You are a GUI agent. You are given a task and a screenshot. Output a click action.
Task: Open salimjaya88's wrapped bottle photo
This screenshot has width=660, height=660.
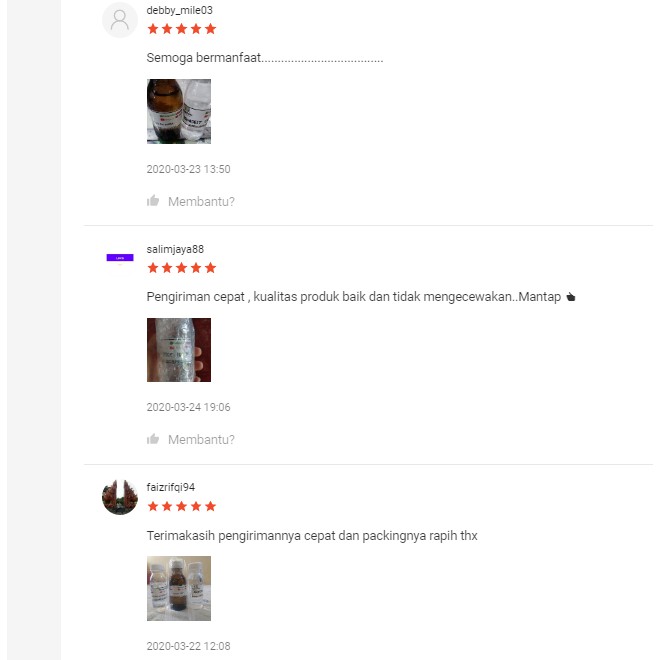pyautogui.click(x=179, y=350)
